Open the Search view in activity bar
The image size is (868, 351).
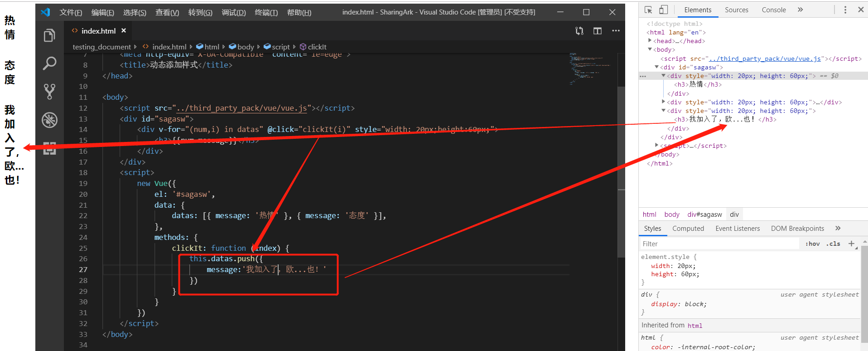tap(49, 63)
